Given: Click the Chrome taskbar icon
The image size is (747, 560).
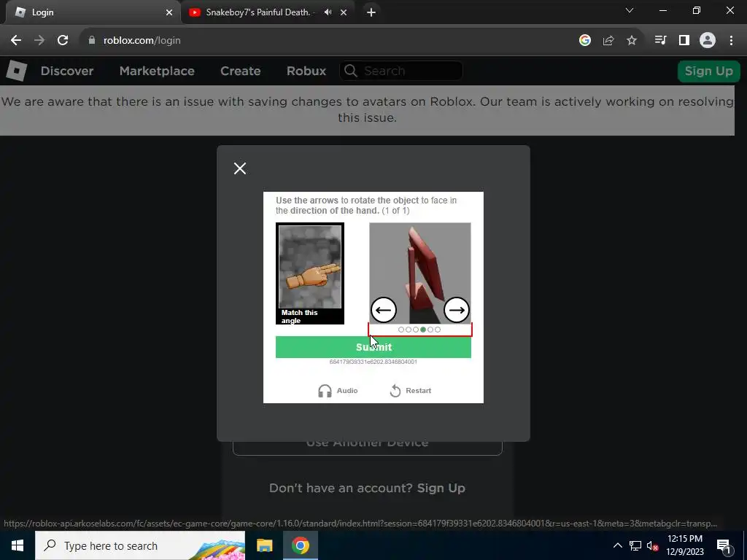Looking at the screenshot, I should (301, 545).
